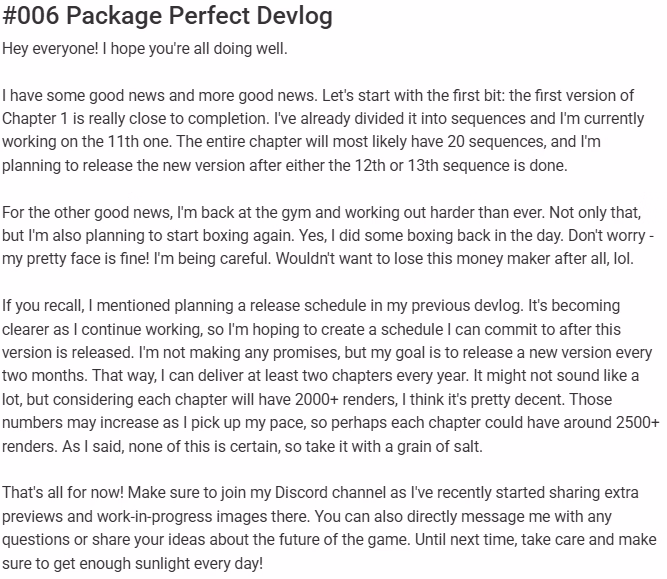Click the phrase 'grain of salt.'
The height and width of the screenshot is (579, 667).
tap(439, 447)
